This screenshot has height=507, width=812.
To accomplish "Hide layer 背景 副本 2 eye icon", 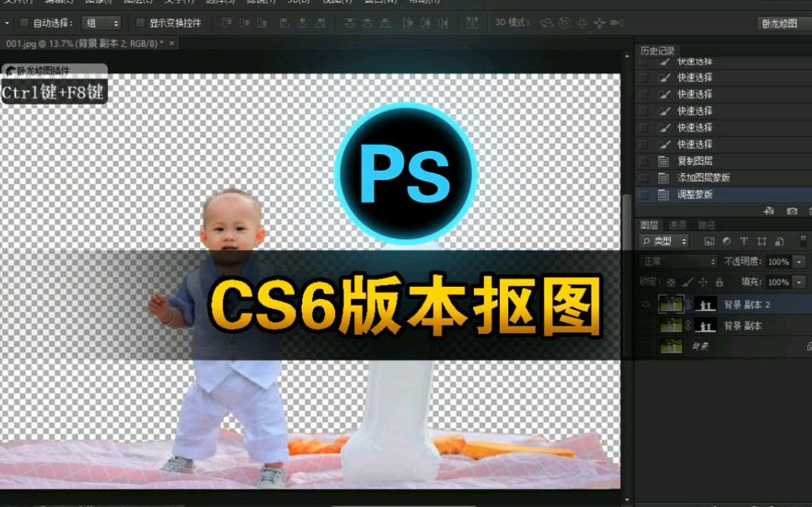I will point(646,304).
